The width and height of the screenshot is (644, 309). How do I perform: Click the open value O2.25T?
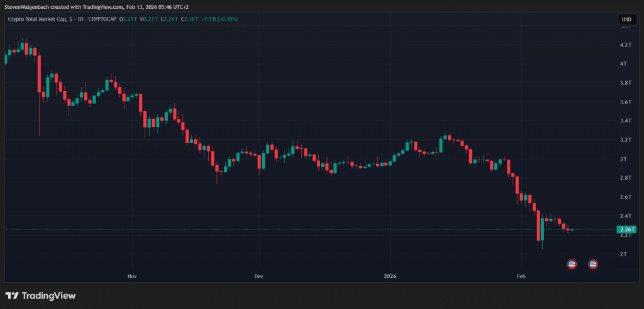click(x=128, y=19)
